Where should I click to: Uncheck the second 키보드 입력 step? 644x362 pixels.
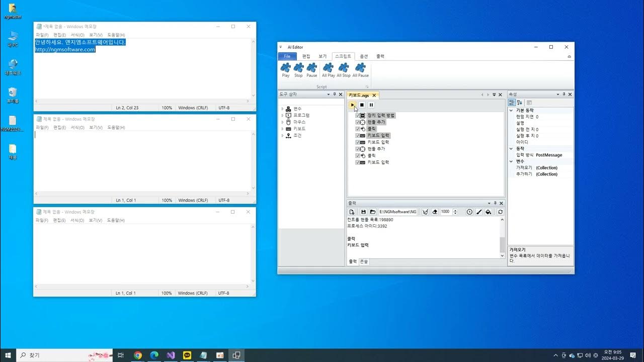click(x=358, y=142)
